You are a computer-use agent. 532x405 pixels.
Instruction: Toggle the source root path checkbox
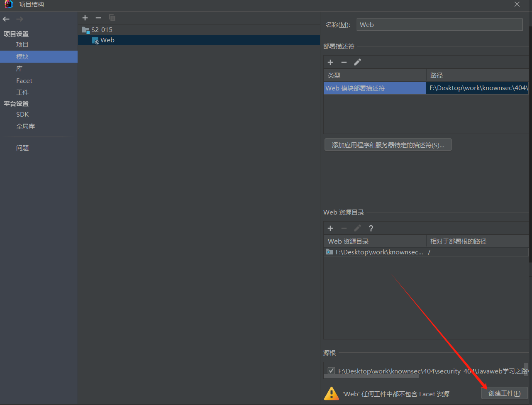click(331, 371)
